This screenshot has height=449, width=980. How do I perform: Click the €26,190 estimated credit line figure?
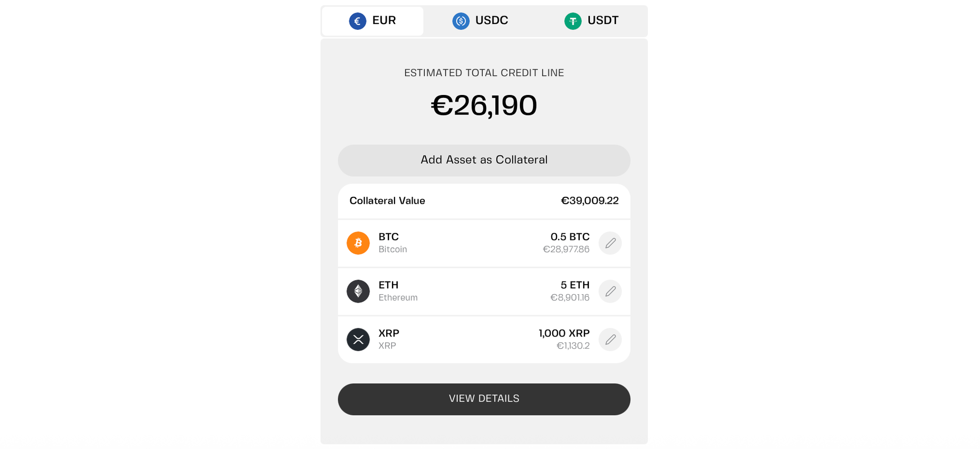(484, 105)
